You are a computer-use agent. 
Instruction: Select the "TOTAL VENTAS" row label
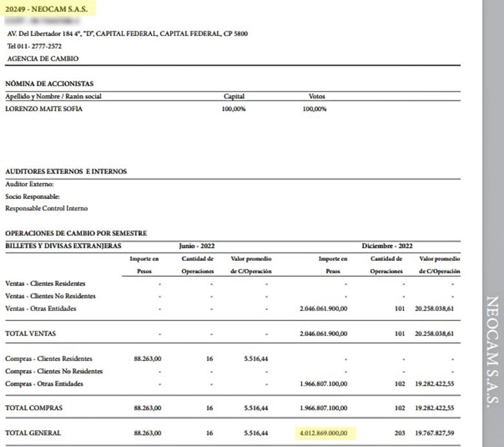click(x=30, y=333)
